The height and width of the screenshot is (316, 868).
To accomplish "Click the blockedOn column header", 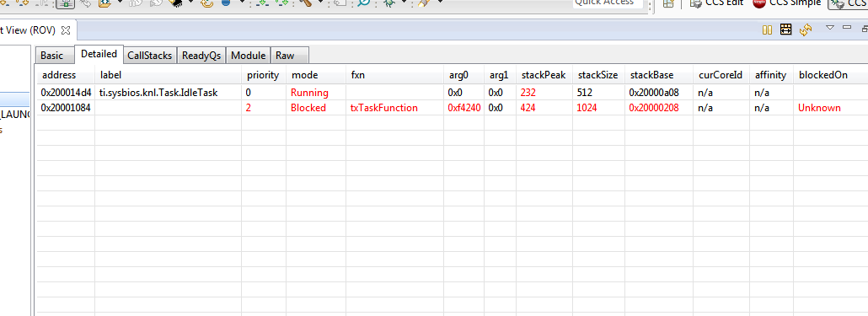I will [830, 75].
